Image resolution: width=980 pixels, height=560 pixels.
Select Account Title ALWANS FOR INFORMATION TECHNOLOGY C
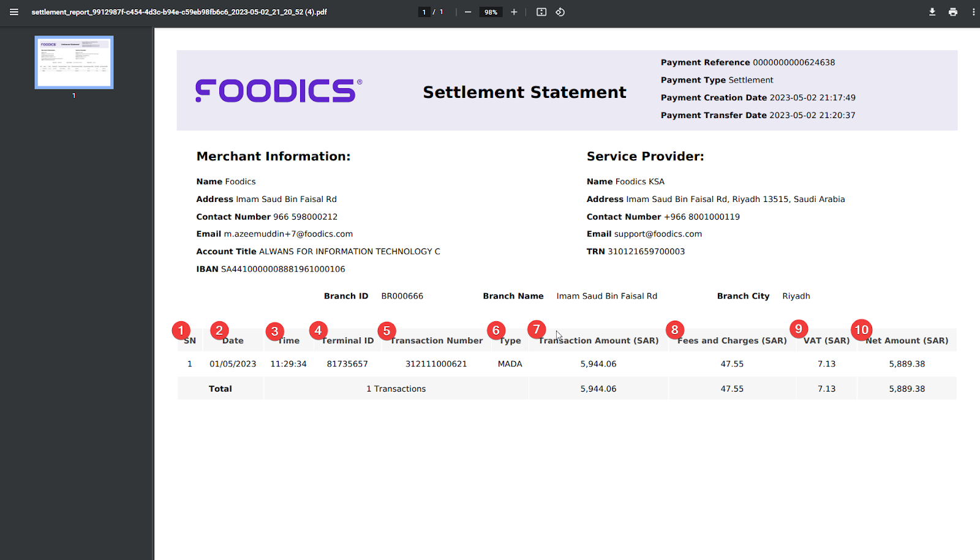pyautogui.click(x=318, y=252)
